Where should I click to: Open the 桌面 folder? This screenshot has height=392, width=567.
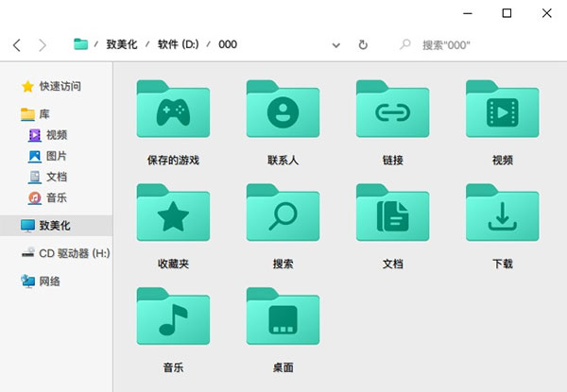click(x=283, y=319)
